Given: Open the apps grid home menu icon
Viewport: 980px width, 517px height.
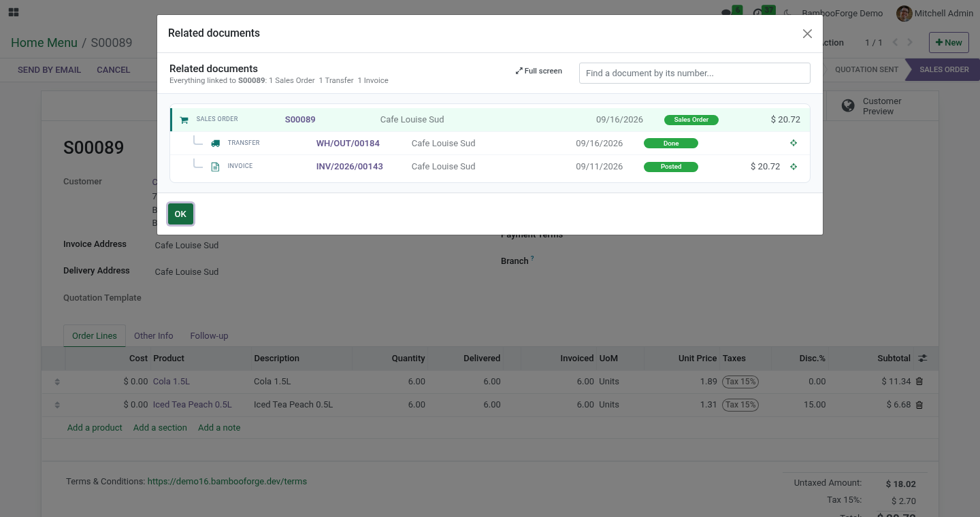Looking at the screenshot, I should [x=14, y=12].
